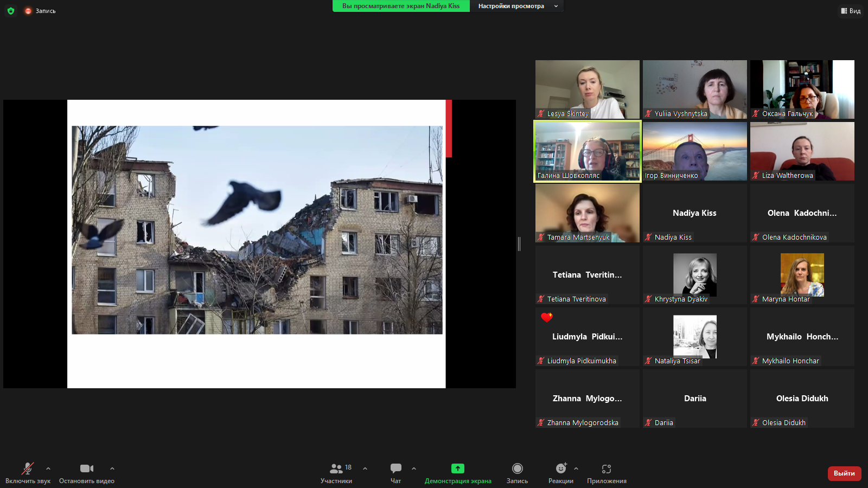This screenshot has height=488, width=868.
Task: Select Галина Шовкопляс video thumbnail
Action: point(587,151)
